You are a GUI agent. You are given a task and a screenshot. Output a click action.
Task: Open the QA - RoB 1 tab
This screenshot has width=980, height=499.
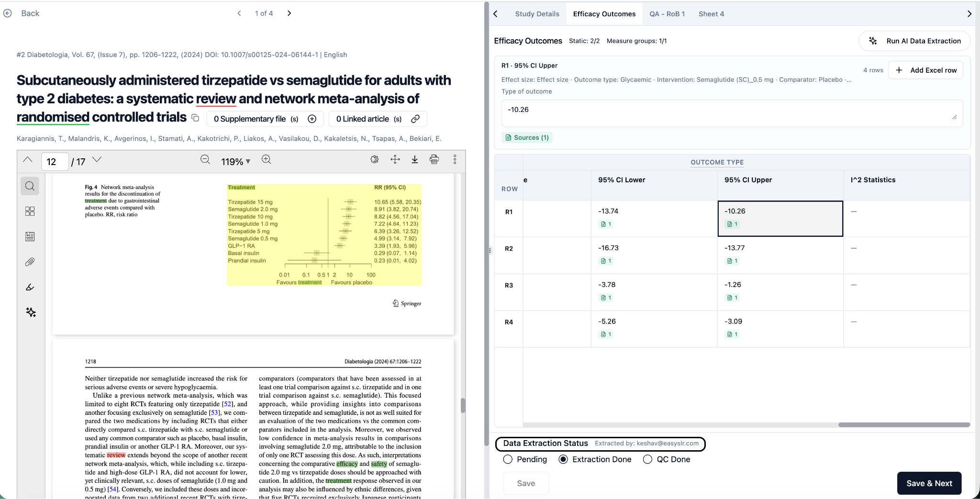[667, 14]
